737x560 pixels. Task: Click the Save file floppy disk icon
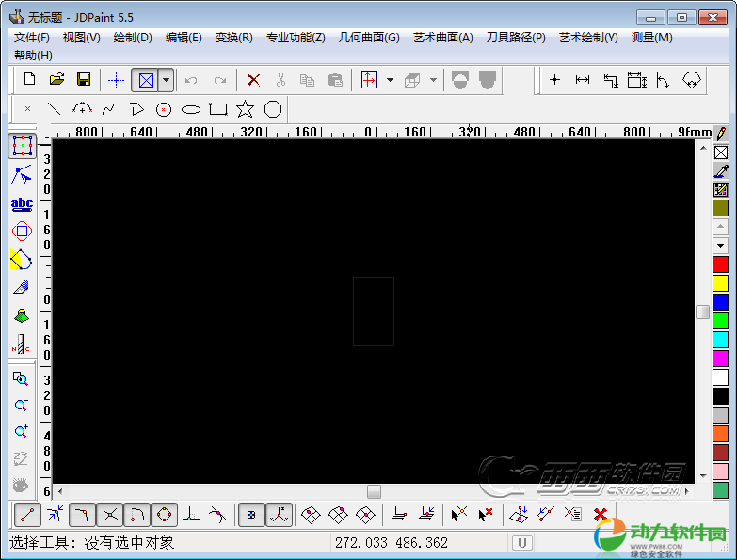point(84,80)
